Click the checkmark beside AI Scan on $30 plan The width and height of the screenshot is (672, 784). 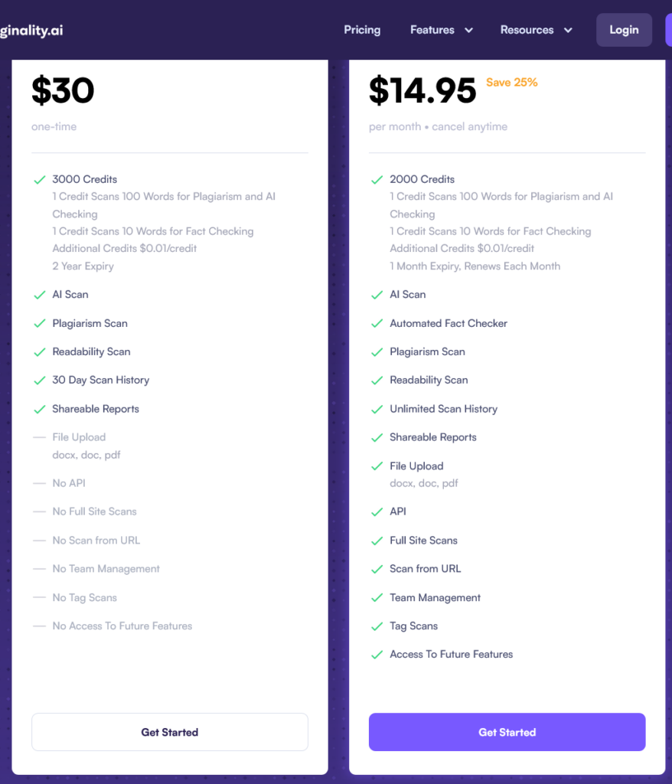(x=40, y=294)
